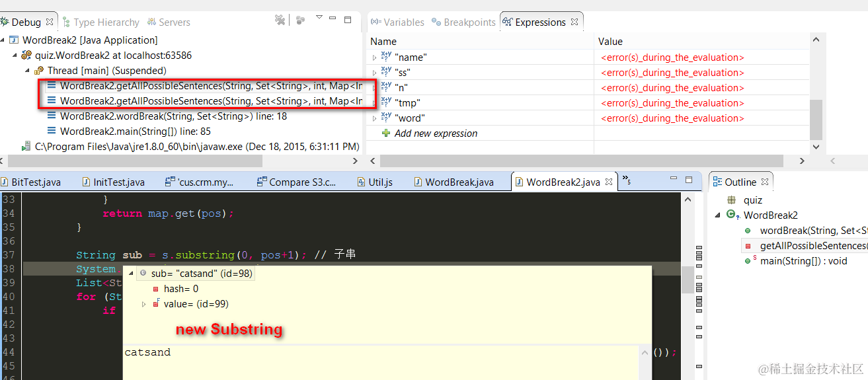Viewport: 868px width, 380px height.
Task: Collapse the sub= "catsand" hover entry
Action: [x=132, y=273]
